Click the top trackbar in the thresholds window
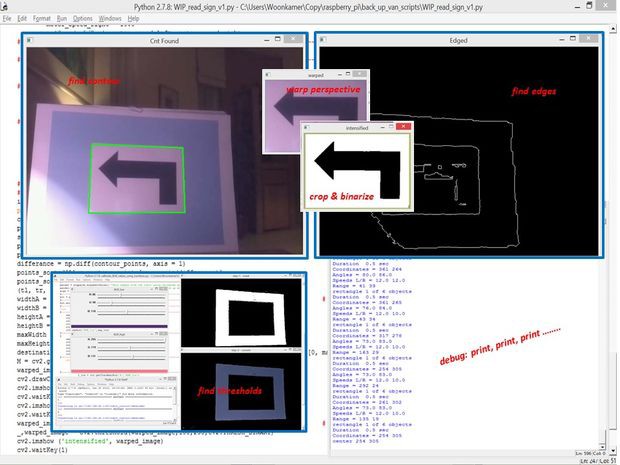The image size is (620, 465). (x=132, y=295)
